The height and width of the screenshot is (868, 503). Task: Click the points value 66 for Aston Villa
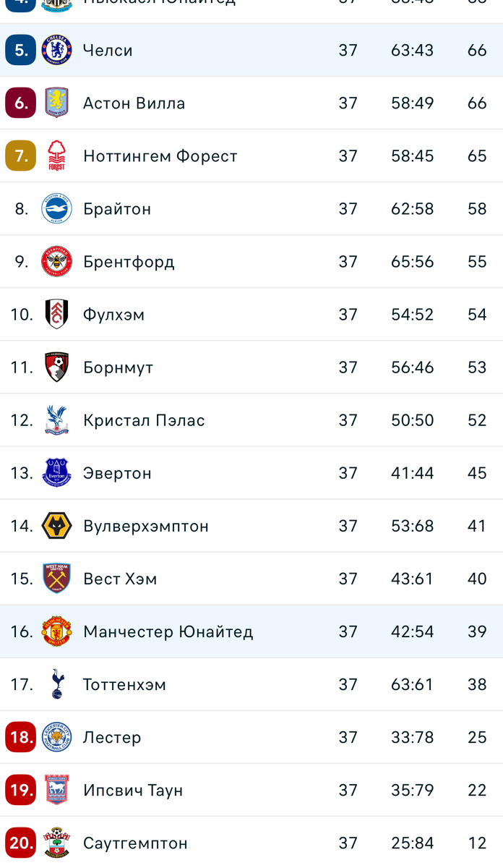[476, 103]
